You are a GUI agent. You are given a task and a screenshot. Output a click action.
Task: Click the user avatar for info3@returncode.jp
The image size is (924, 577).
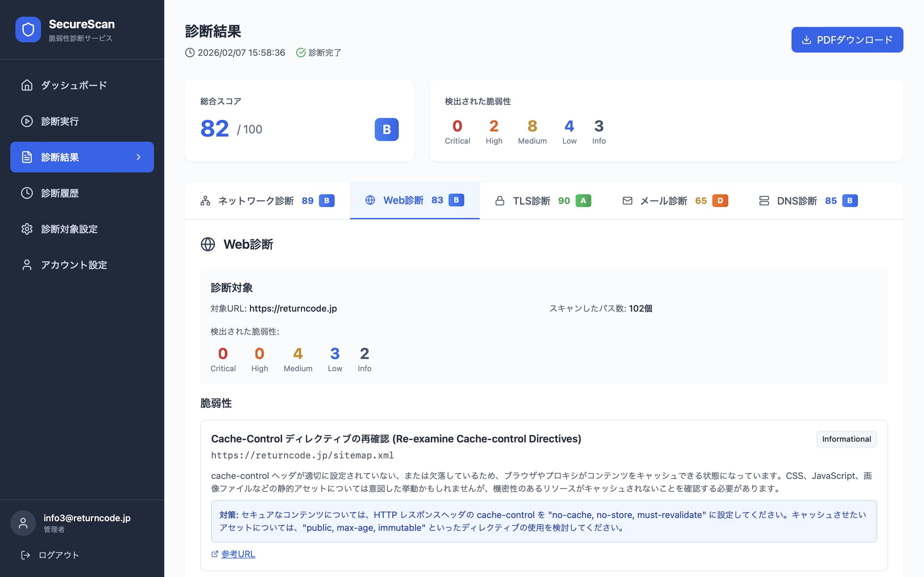tap(23, 523)
